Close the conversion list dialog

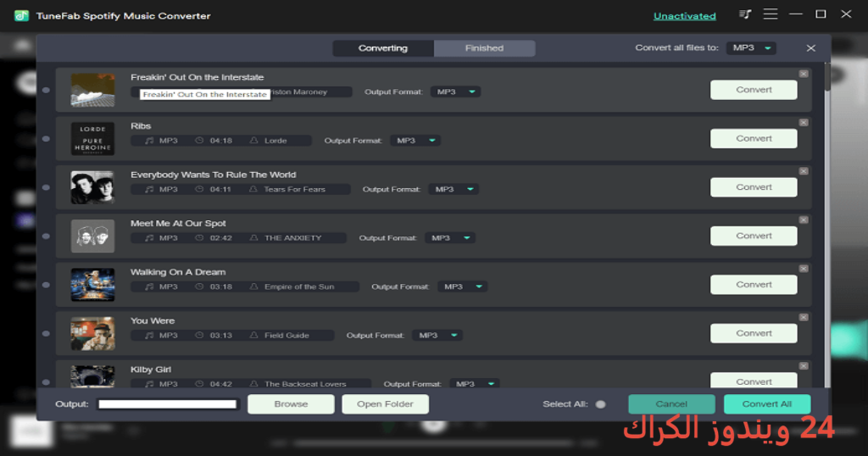pos(811,48)
